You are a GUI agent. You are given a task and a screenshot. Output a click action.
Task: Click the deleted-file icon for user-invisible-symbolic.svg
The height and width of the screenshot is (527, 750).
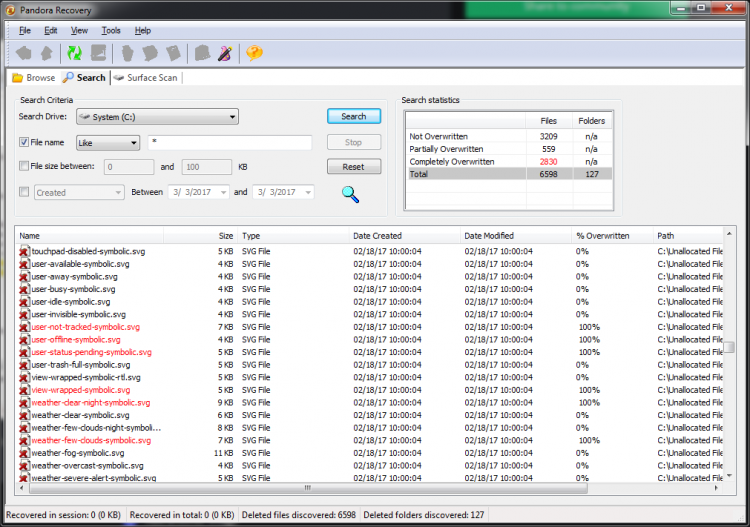pyautogui.click(x=24, y=314)
